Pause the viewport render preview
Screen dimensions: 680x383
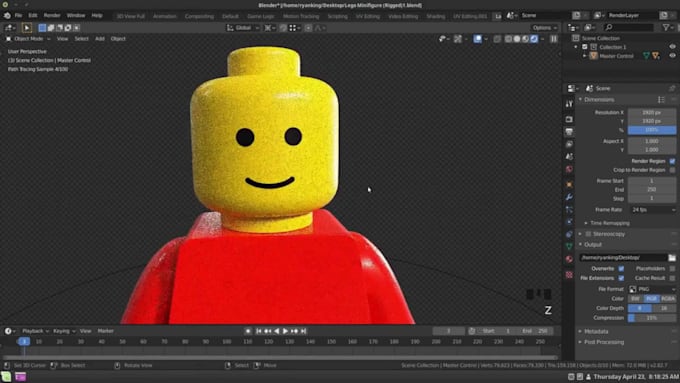tap(554, 39)
